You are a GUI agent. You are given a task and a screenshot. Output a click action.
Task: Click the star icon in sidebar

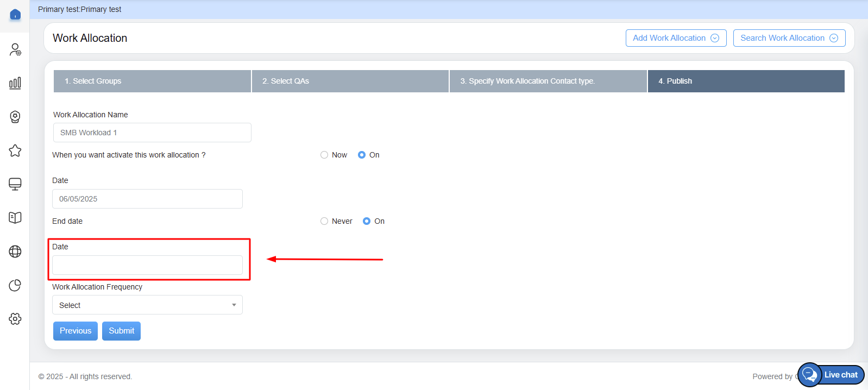coord(15,150)
